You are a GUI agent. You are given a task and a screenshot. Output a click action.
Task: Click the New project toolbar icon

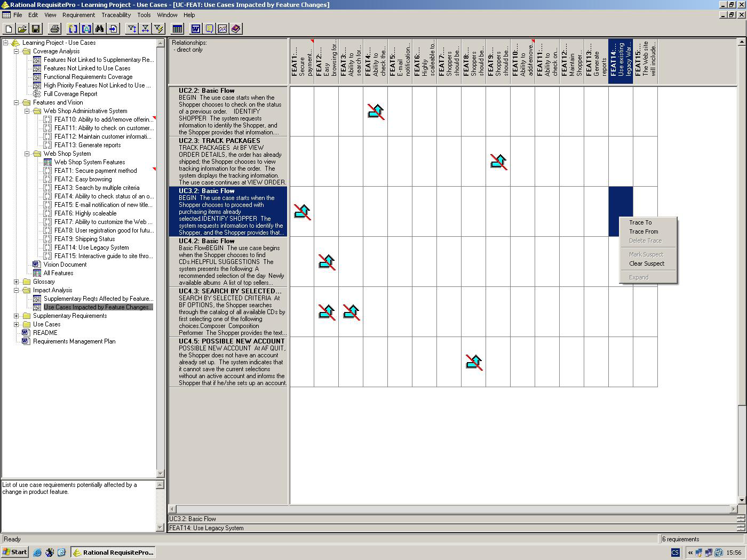9,29
